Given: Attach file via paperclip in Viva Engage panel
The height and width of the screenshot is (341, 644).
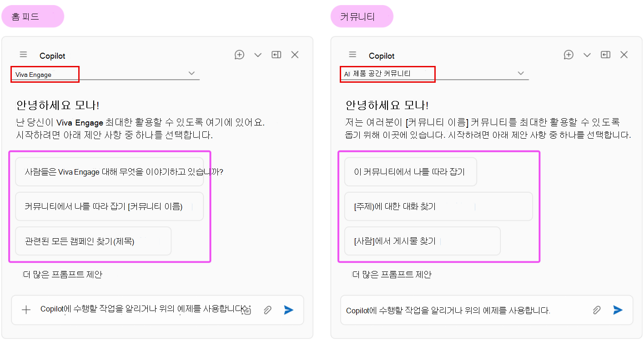Looking at the screenshot, I should tap(268, 310).
